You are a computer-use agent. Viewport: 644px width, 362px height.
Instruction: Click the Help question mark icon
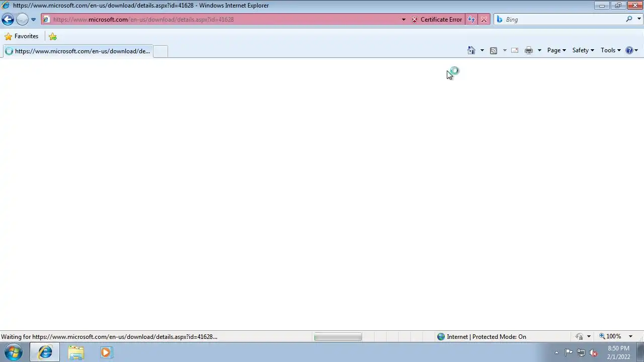coord(629,50)
